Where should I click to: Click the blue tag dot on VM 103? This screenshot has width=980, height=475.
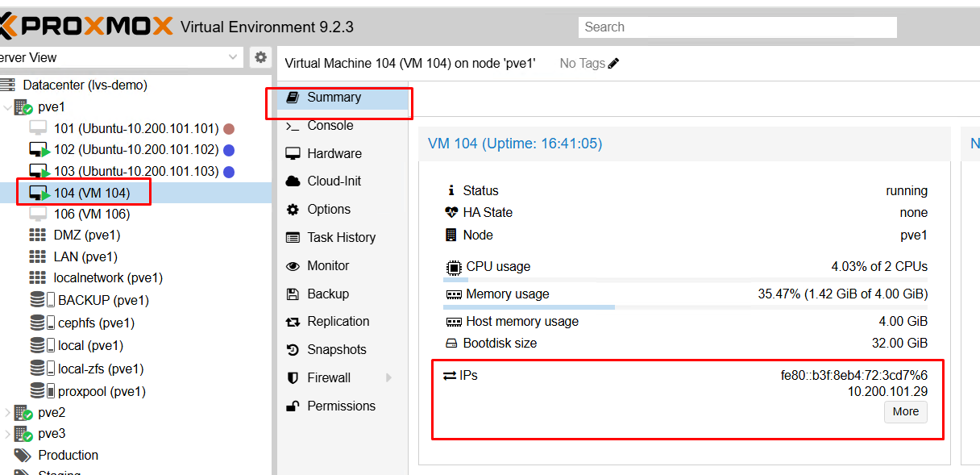(x=229, y=172)
